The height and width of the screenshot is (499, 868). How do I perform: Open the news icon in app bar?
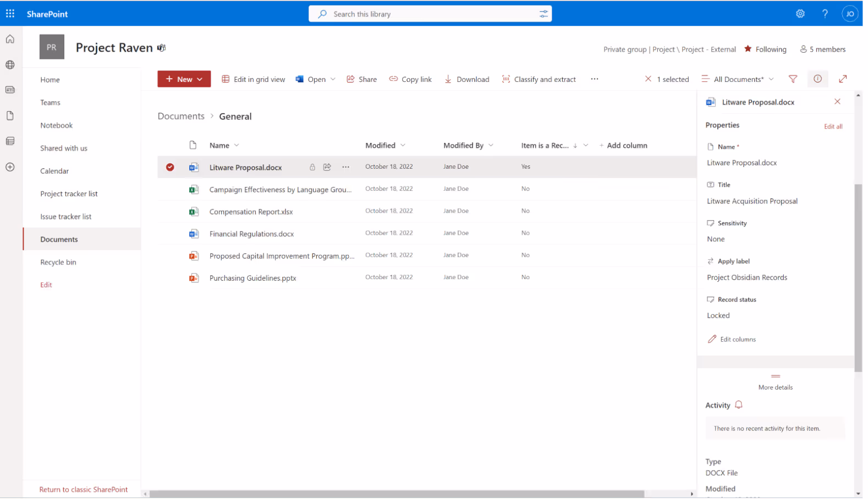(10, 90)
